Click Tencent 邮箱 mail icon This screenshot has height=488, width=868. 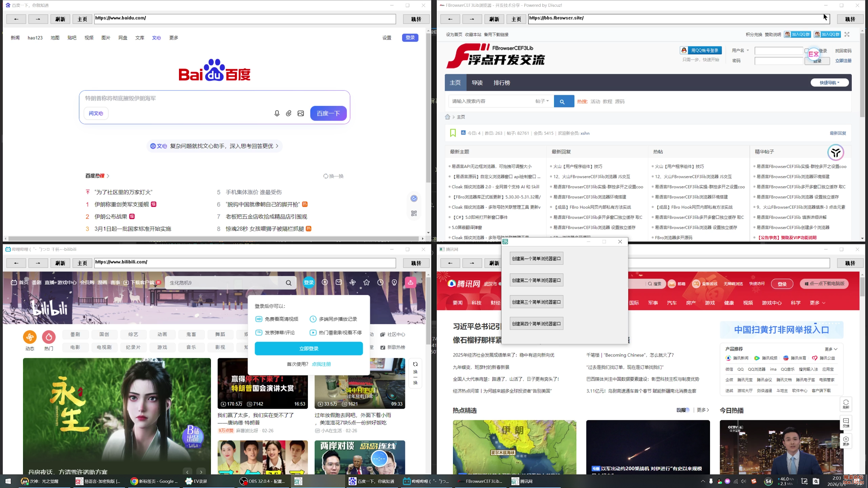click(672, 284)
